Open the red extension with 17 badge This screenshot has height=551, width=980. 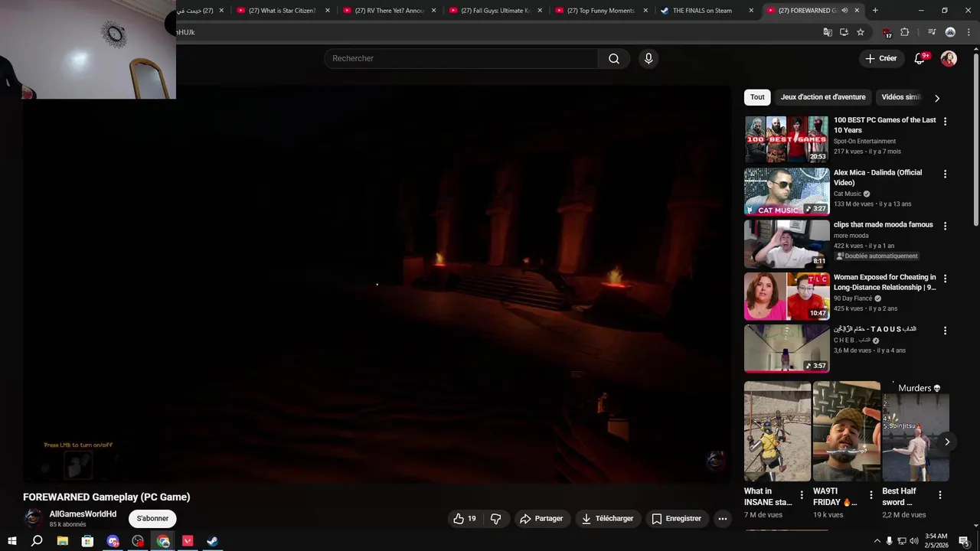point(887,32)
